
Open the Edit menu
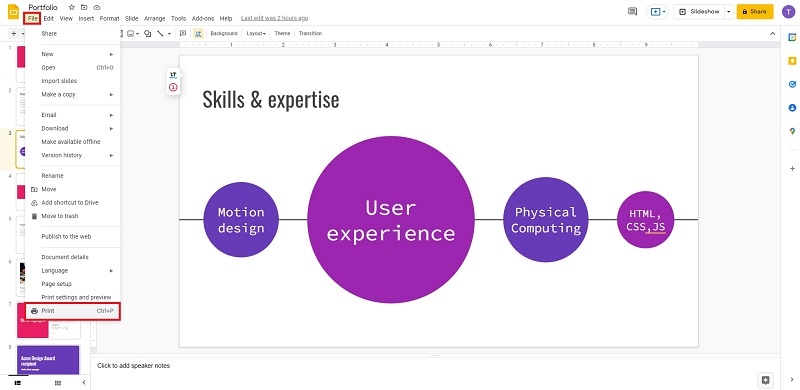pos(48,19)
